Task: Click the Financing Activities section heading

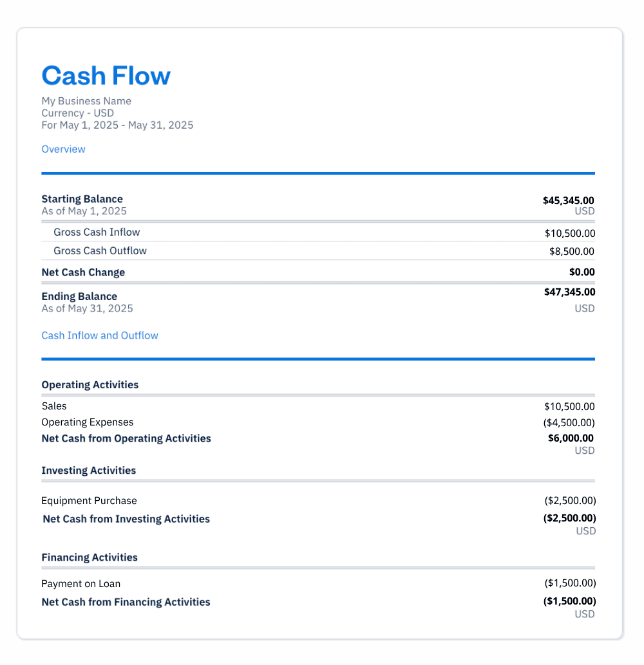Action: click(90, 557)
